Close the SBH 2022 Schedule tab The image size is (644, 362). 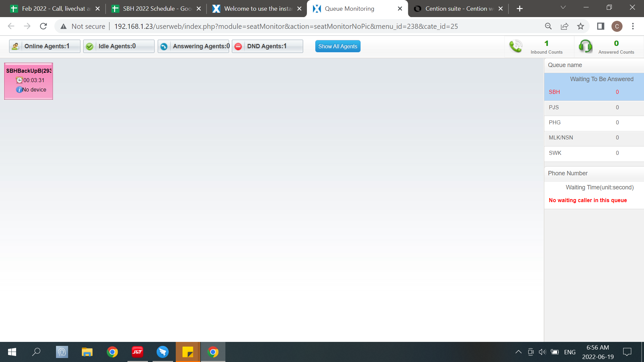click(199, 9)
